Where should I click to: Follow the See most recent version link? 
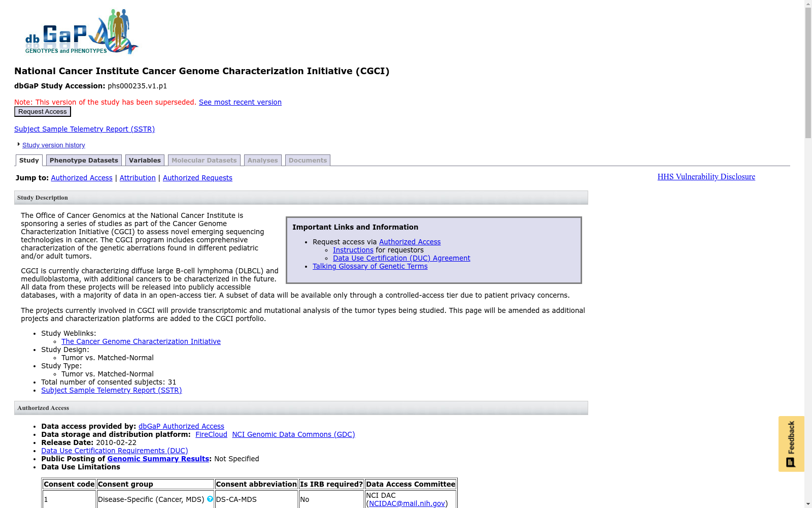pos(240,102)
